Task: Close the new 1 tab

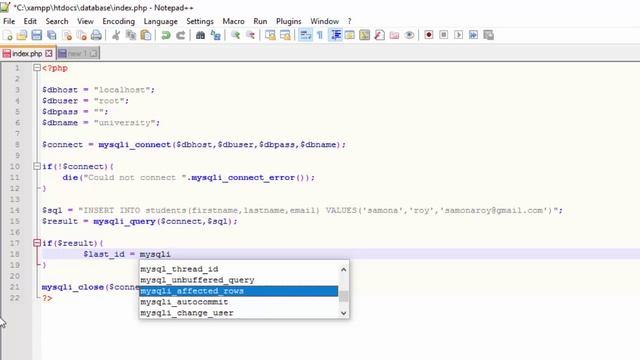Action: pyautogui.click(x=93, y=53)
